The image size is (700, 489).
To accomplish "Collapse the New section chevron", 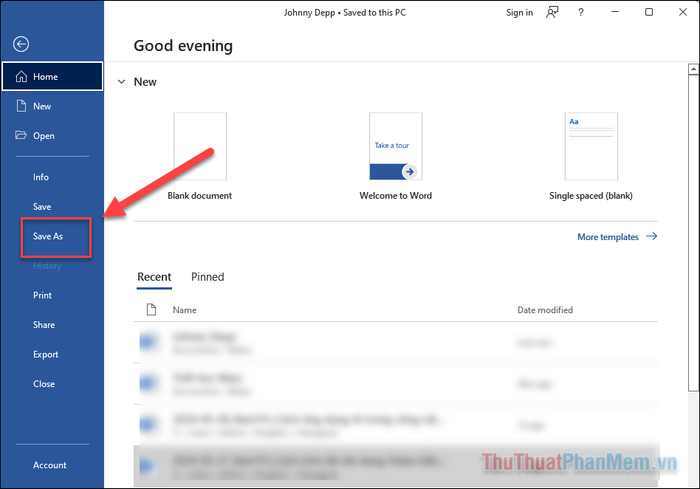I will point(121,82).
